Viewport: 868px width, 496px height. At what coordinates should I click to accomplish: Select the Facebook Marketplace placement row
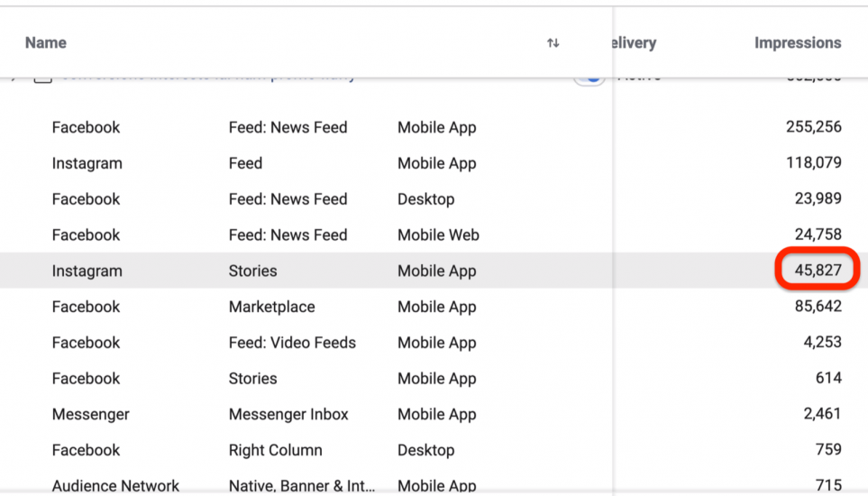(271, 307)
